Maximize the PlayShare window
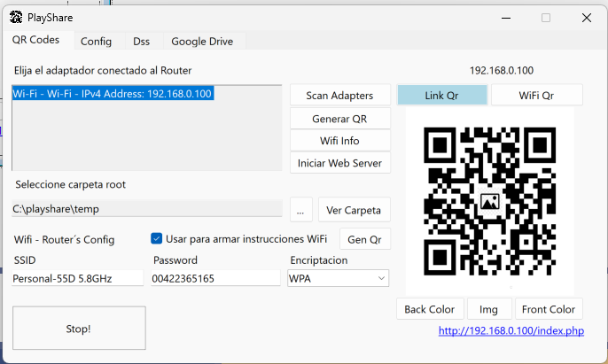 click(546, 18)
